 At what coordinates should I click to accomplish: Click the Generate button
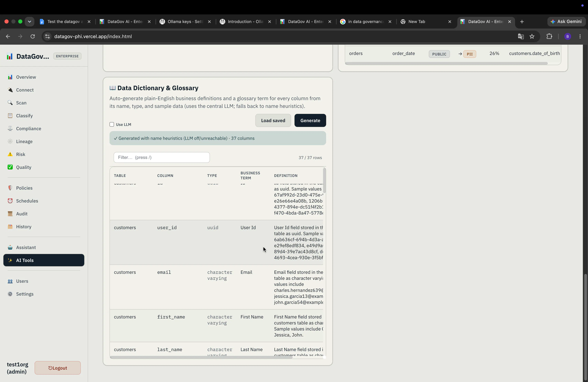(x=310, y=120)
